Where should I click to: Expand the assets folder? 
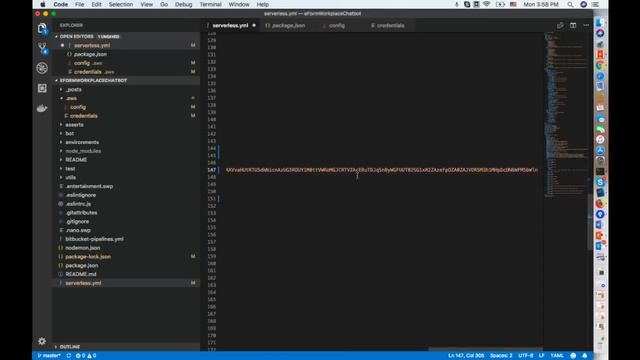tap(74, 124)
